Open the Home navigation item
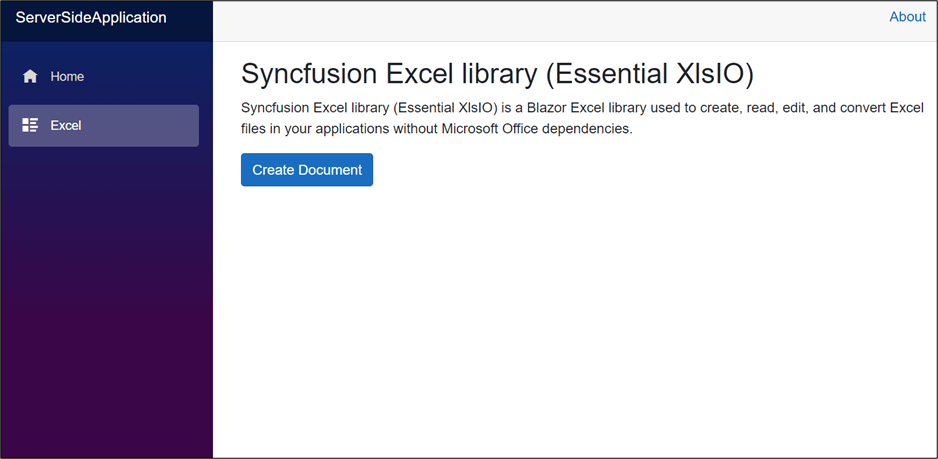The image size is (938, 459). [67, 77]
